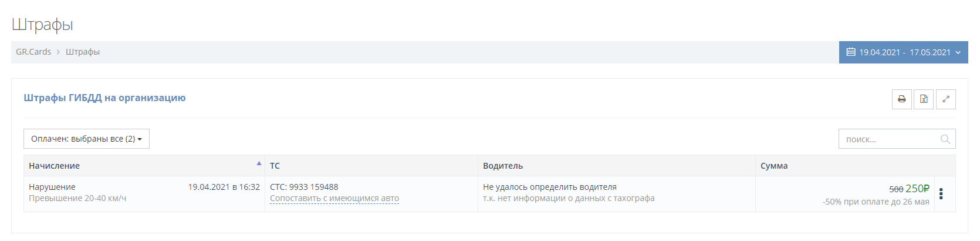This screenshot has height=241, width=980.
Task: Open the three-dot menu for the fine row
Action: coord(941,194)
